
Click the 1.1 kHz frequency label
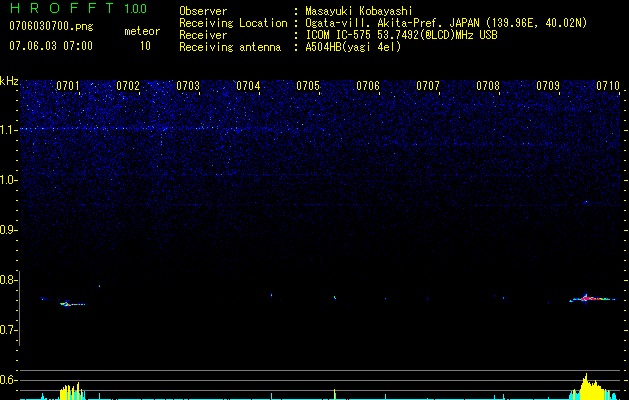[x=8, y=130]
